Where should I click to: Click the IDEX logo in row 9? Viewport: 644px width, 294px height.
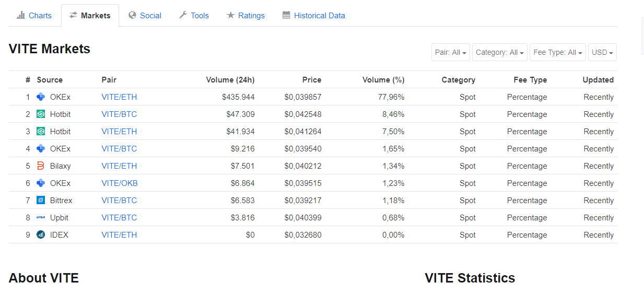point(41,234)
